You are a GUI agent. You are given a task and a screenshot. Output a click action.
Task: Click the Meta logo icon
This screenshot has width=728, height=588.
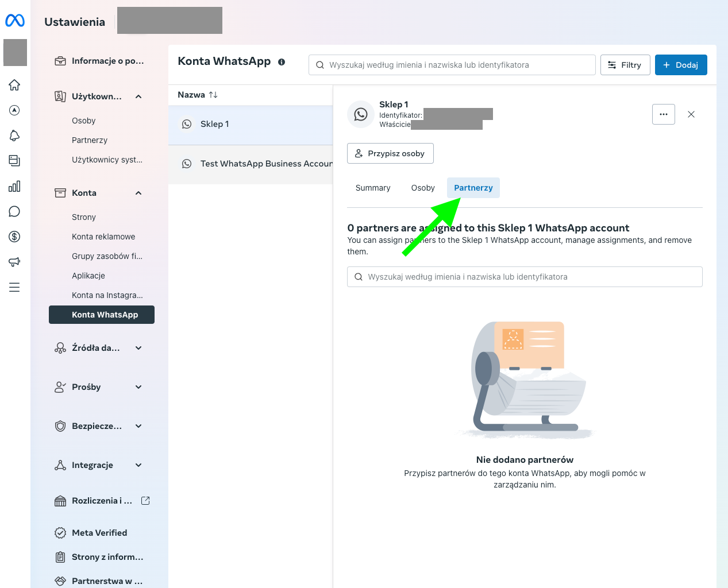[15, 21]
